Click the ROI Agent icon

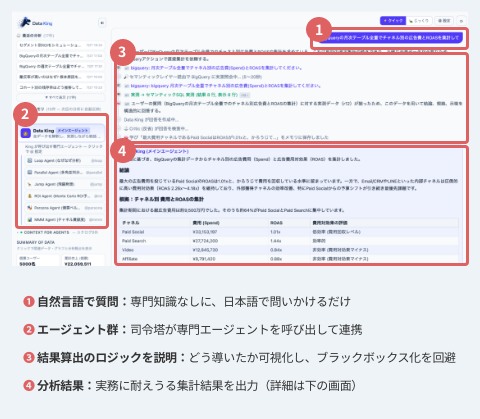point(30,196)
